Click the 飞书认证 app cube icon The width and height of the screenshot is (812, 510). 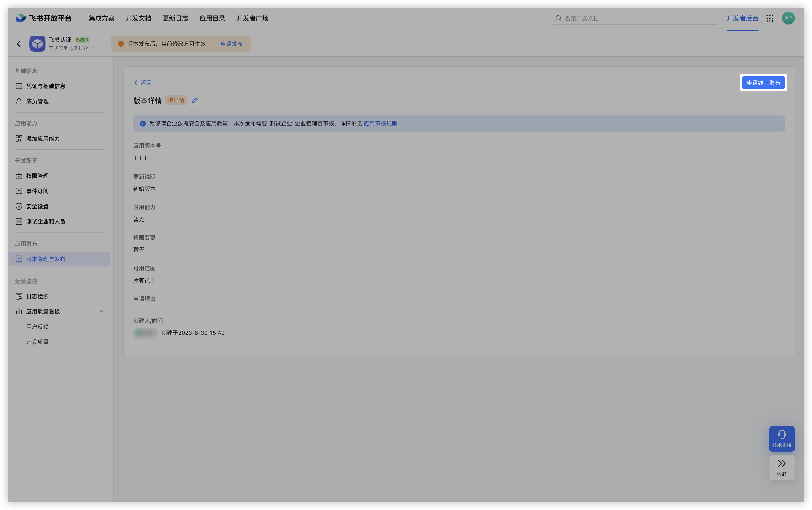37,44
